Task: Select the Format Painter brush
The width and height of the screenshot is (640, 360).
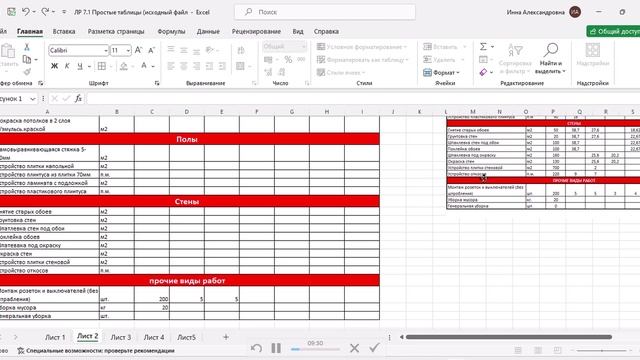Action: point(27,72)
